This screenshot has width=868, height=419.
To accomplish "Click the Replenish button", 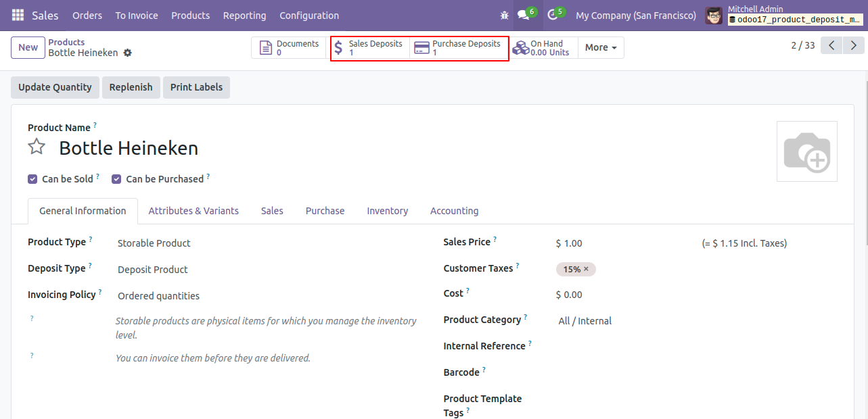I will click(x=131, y=87).
